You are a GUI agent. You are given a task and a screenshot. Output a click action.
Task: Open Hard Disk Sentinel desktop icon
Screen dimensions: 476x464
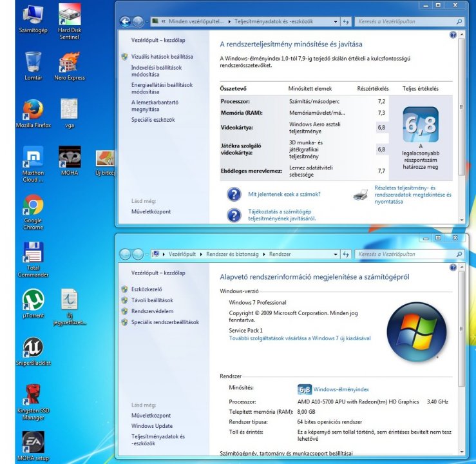coord(70,22)
